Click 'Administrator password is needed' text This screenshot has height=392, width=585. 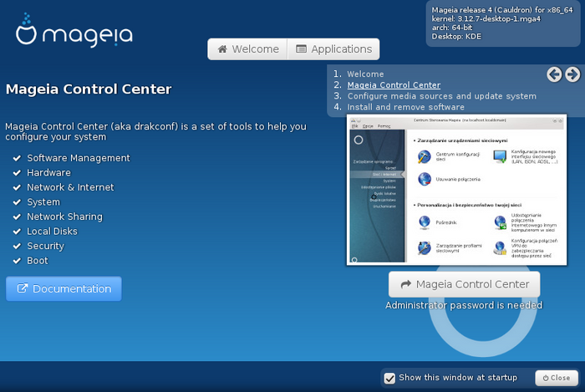click(x=464, y=305)
